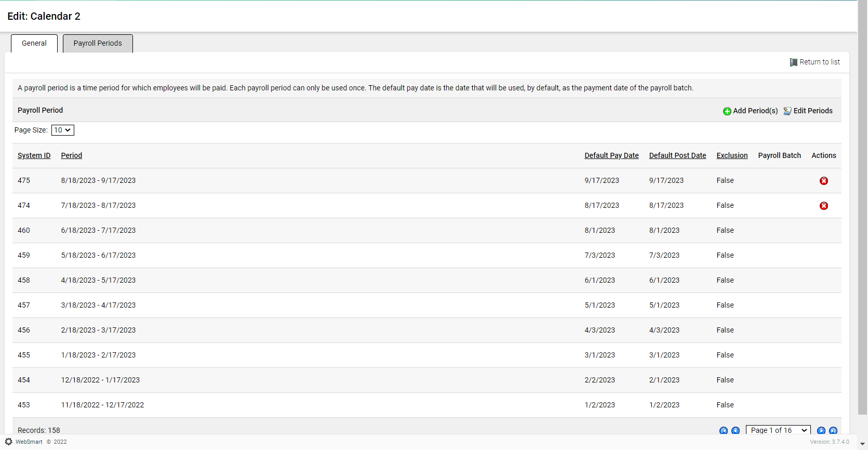Expand the Page 1 of 16 selector
Screen dimensions: 868x450
click(x=778, y=430)
